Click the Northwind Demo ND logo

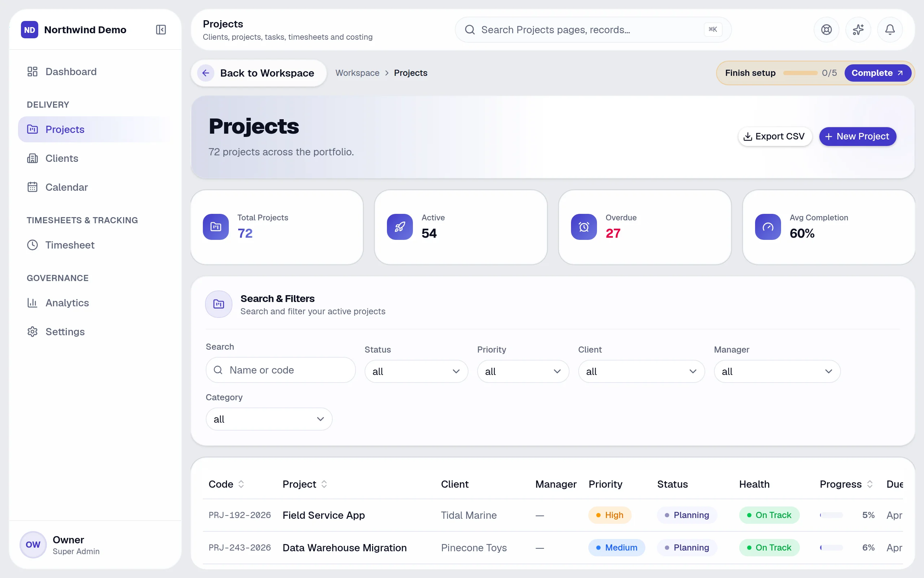point(29,29)
